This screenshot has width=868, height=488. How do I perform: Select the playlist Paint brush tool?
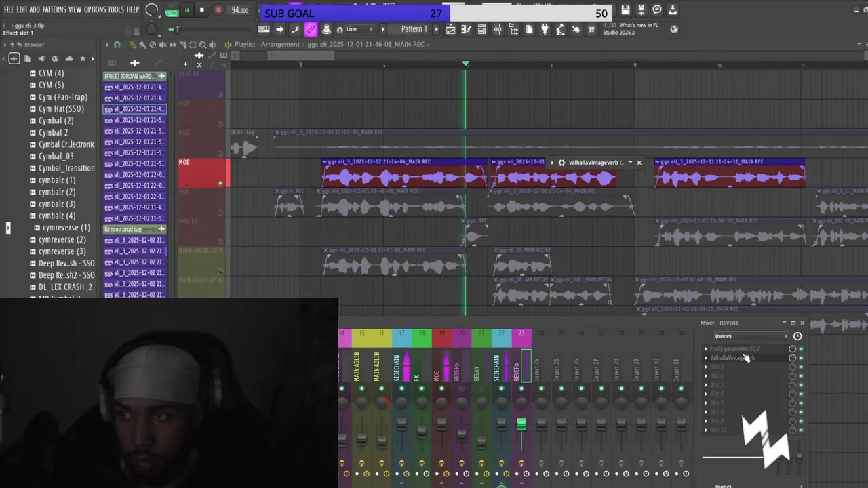(x=141, y=45)
